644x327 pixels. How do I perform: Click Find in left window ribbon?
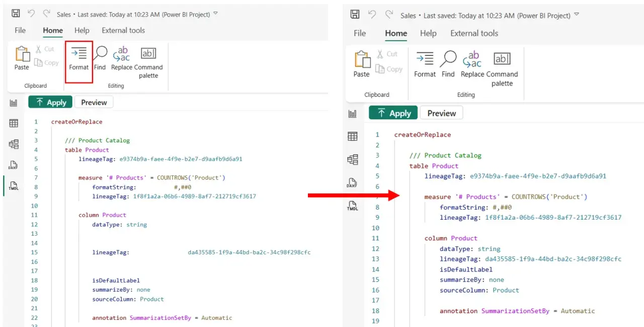tap(100, 58)
